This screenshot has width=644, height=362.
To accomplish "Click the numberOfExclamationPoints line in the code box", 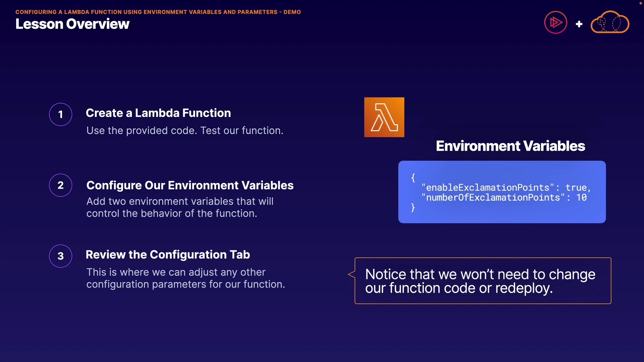I will tap(504, 197).
